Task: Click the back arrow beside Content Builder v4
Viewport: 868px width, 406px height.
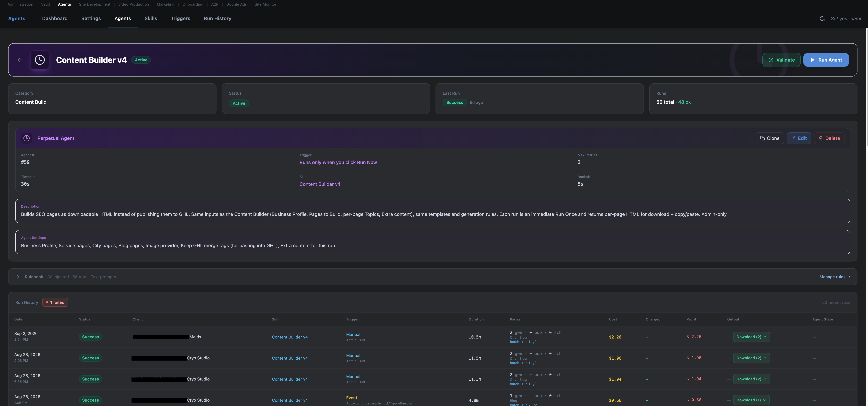Action: tap(20, 60)
